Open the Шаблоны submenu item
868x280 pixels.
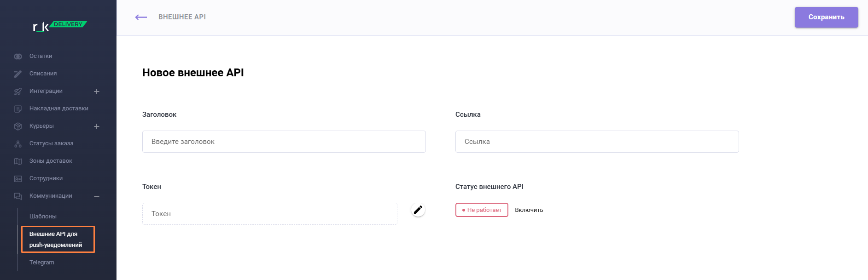pyautogui.click(x=43, y=217)
